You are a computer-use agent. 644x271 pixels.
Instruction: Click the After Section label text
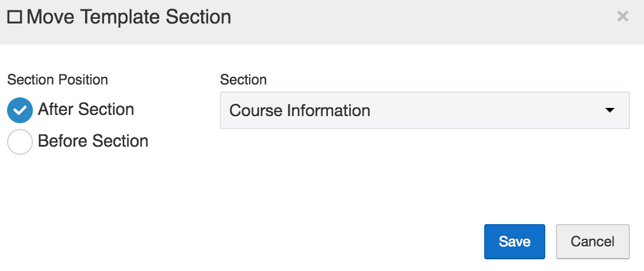86,110
